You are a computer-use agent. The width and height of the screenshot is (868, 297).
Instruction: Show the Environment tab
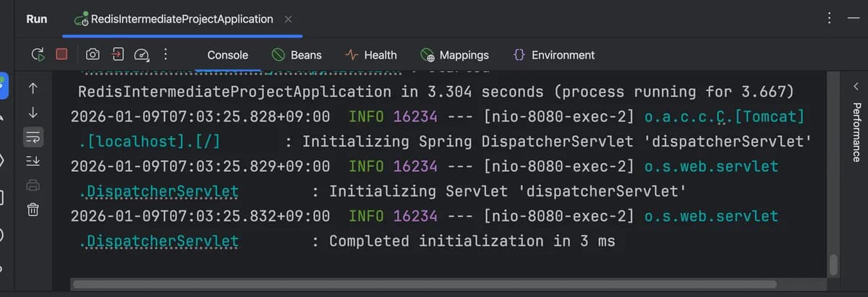tap(553, 55)
